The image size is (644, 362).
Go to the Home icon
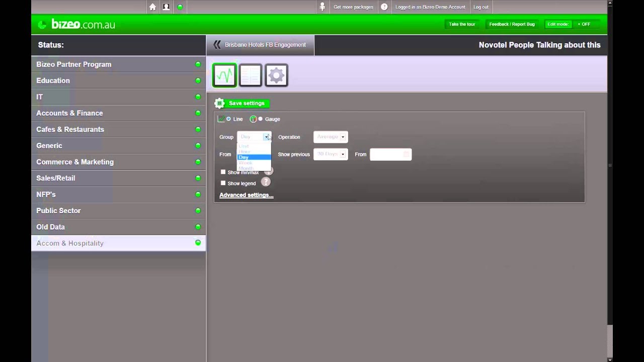(x=152, y=7)
